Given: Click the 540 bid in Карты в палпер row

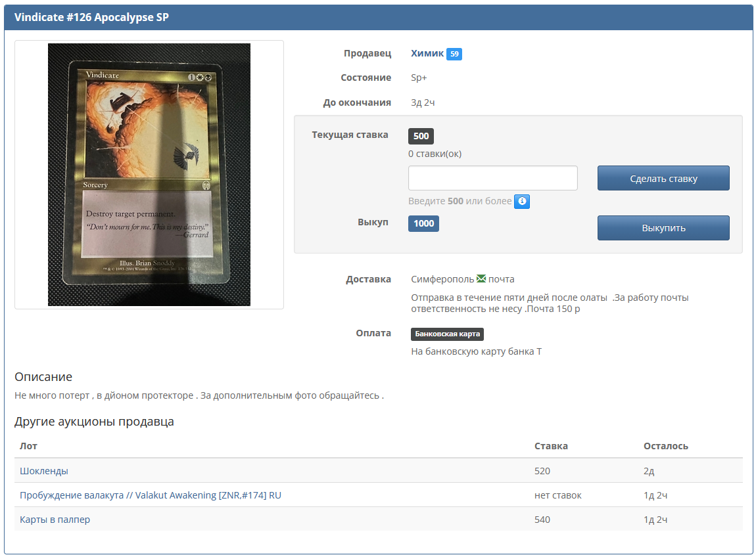Looking at the screenshot, I should coord(542,520).
